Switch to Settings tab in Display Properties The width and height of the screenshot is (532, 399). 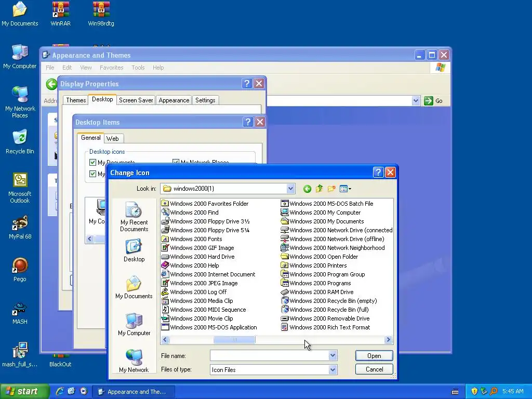205,100
